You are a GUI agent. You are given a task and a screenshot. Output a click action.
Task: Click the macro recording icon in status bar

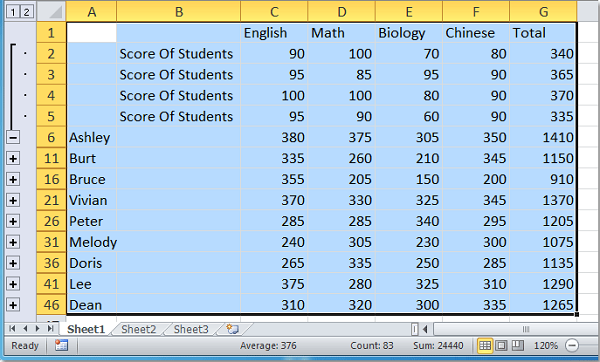click(61, 346)
